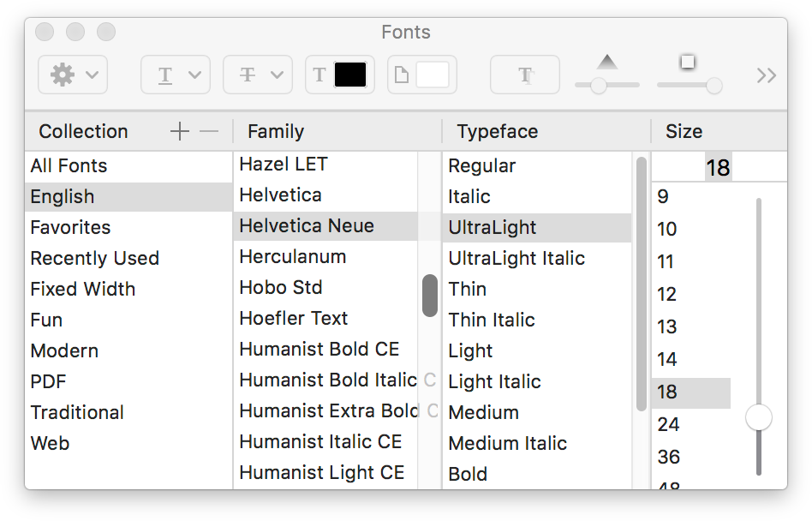Select the Fun collection
Screen dimensions: 812x521
click(x=128, y=320)
